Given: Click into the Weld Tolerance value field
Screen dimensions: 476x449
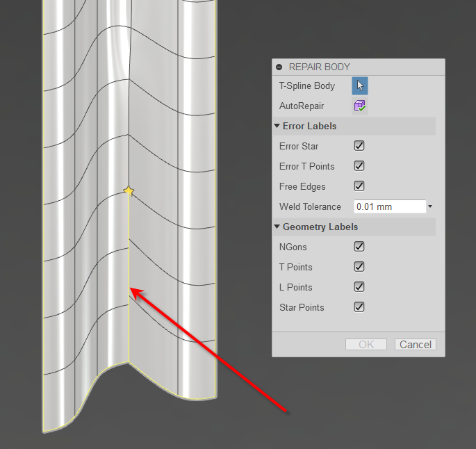Looking at the screenshot, I should coord(390,206).
